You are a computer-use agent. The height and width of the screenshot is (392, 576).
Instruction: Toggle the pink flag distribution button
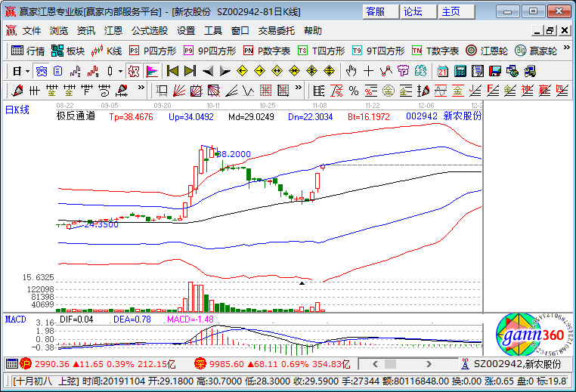pos(151,71)
